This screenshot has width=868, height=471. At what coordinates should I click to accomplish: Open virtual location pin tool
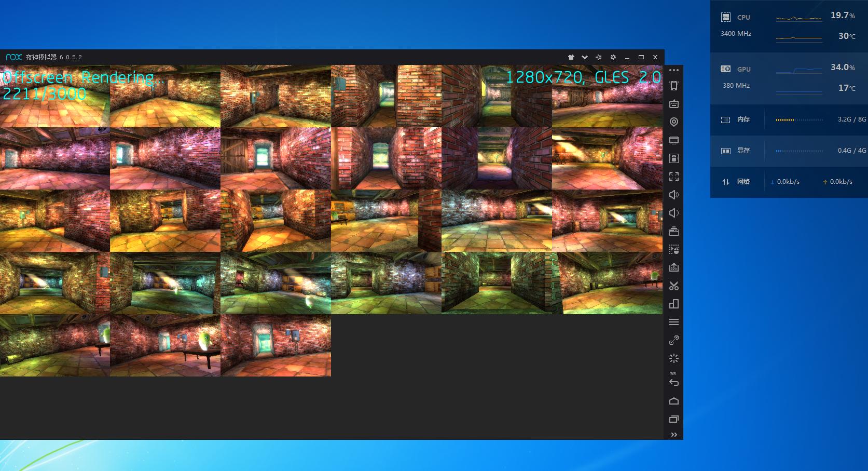pos(673,122)
